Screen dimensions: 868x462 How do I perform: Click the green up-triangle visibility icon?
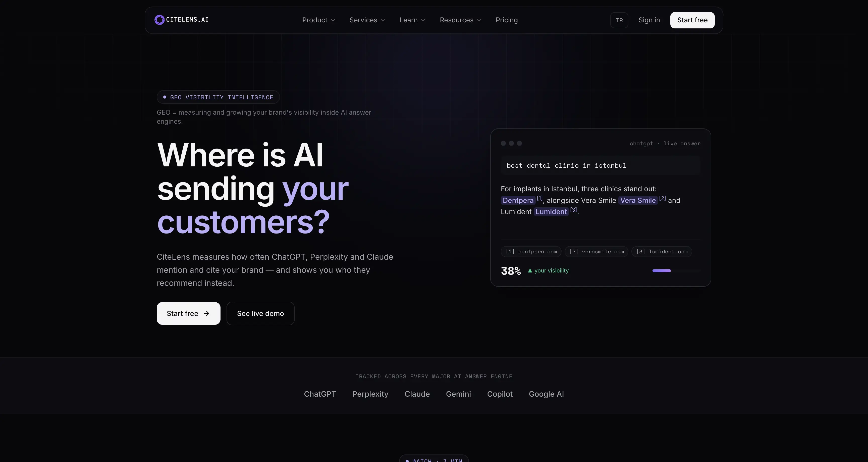click(530, 270)
